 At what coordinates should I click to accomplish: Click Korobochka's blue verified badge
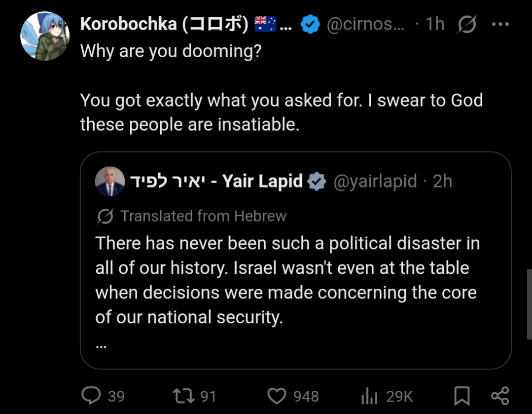[x=310, y=24]
